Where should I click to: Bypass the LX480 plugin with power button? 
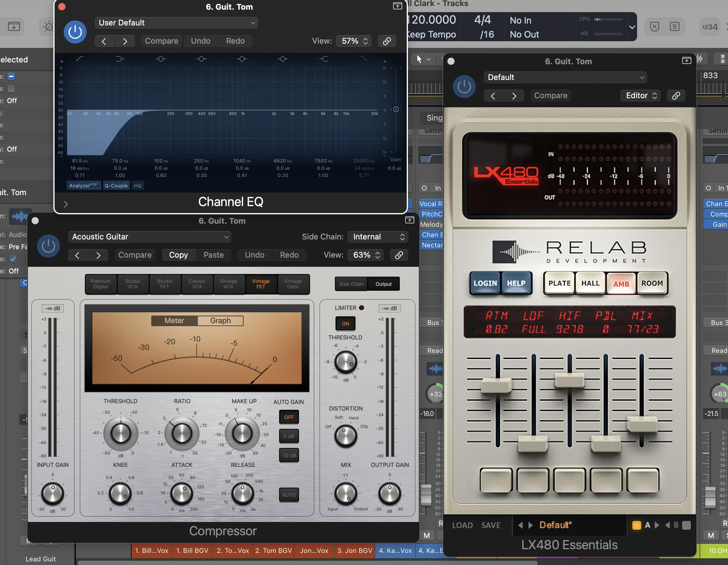click(464, 87)
